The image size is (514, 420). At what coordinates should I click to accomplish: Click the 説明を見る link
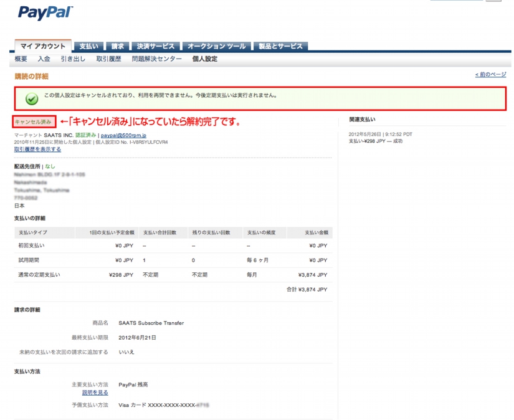click(95, 393)
